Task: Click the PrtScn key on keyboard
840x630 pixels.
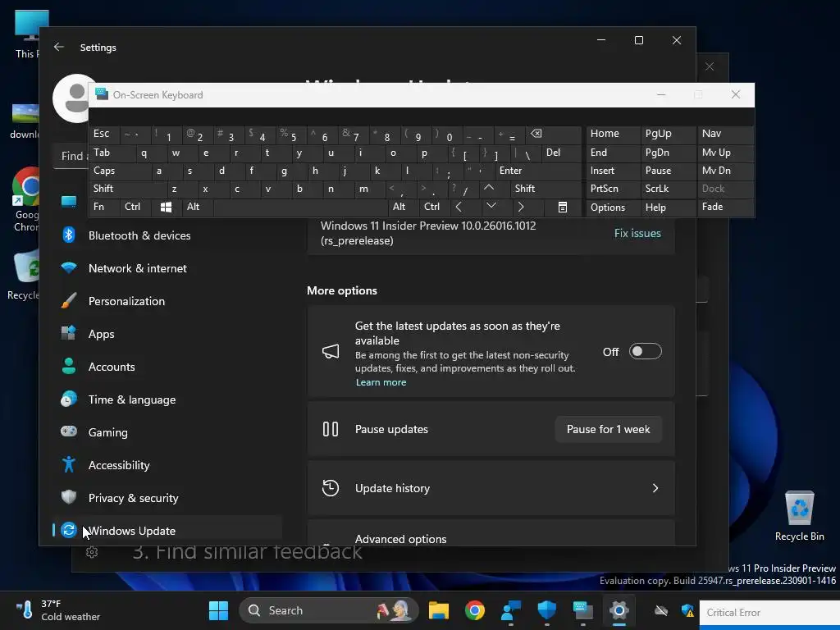Action: tap(613, 189)
